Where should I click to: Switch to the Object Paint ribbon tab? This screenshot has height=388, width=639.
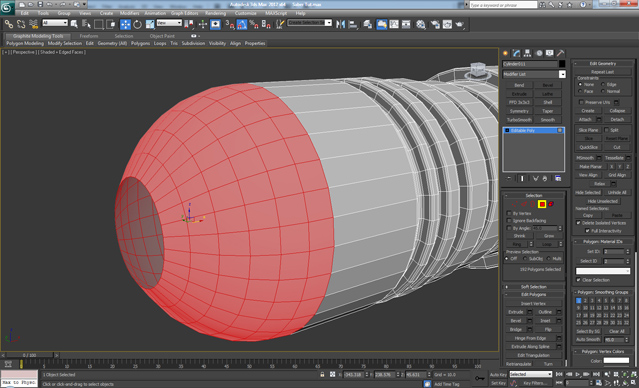click(x=162, y=36)
